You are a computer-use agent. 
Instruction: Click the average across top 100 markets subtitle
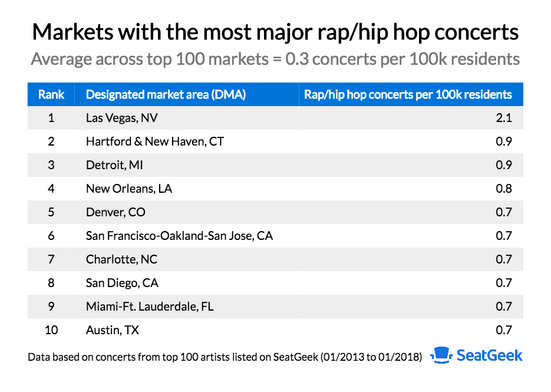(275, 59)
